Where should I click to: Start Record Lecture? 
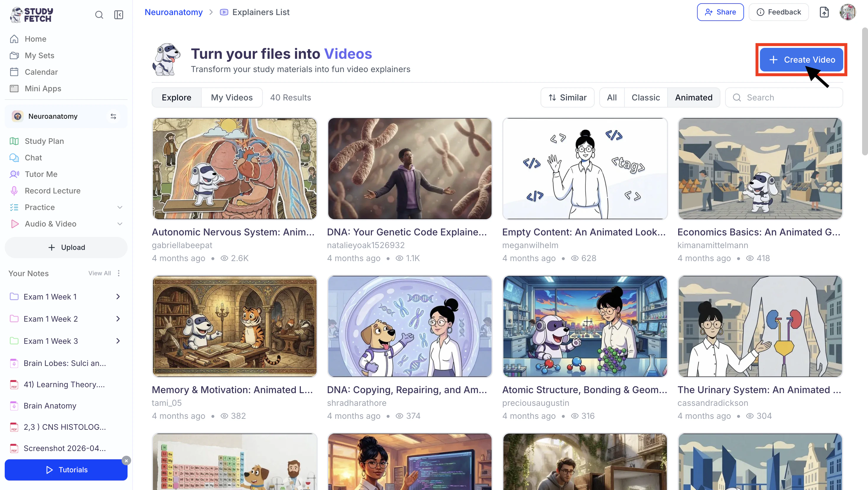pyautogui.click(x=66, y=191)
